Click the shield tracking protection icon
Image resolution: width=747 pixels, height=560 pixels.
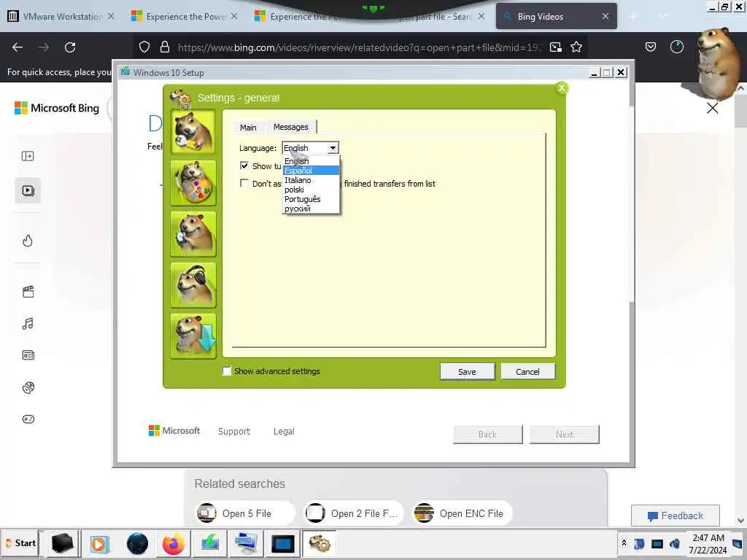tap(144, 47)
